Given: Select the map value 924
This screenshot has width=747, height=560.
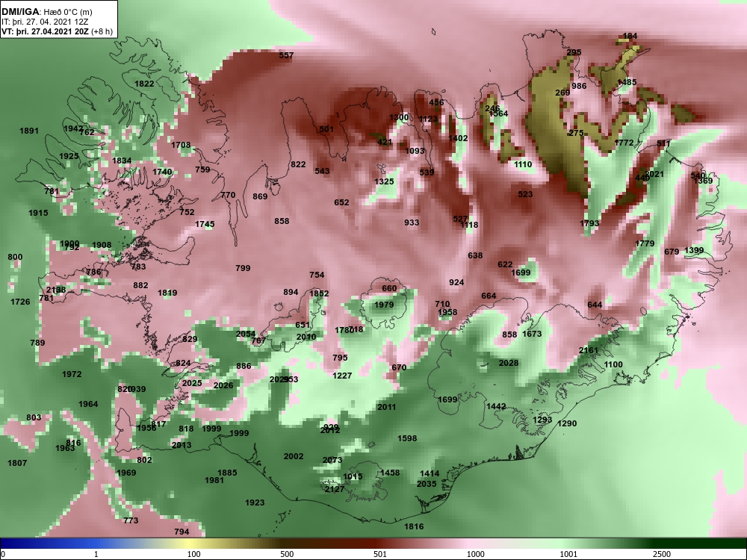Looking at the screenshot, I should 456,282.
